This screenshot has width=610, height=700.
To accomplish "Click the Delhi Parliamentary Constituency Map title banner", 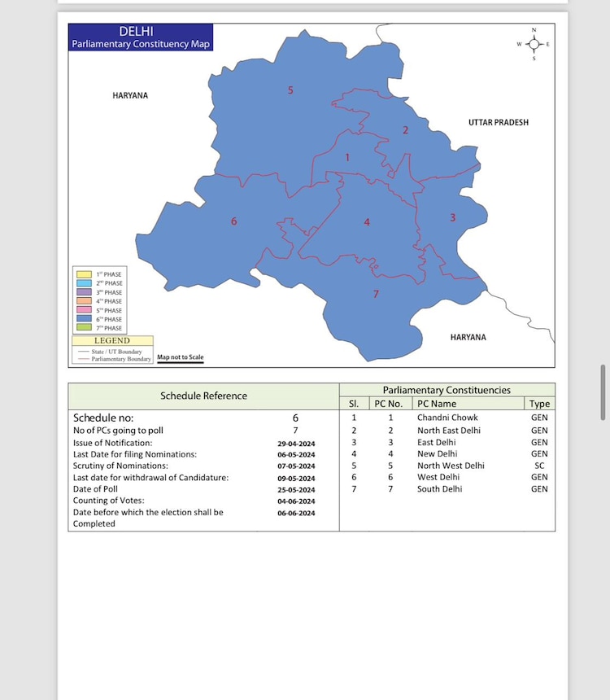I will (x=141, y=37).
